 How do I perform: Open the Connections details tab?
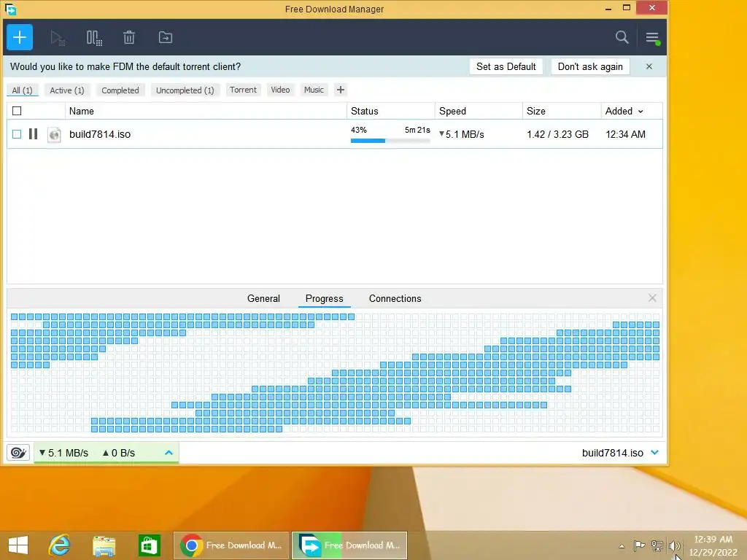tap(395, 298)
